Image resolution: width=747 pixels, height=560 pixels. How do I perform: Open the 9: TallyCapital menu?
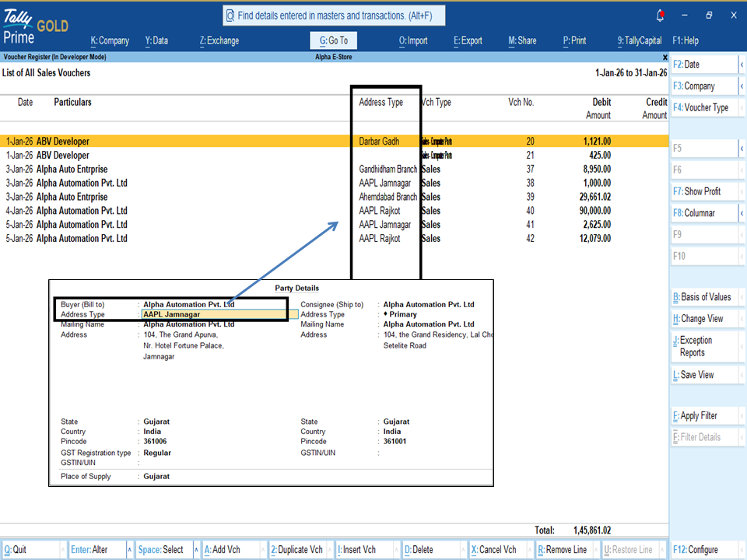640,40
